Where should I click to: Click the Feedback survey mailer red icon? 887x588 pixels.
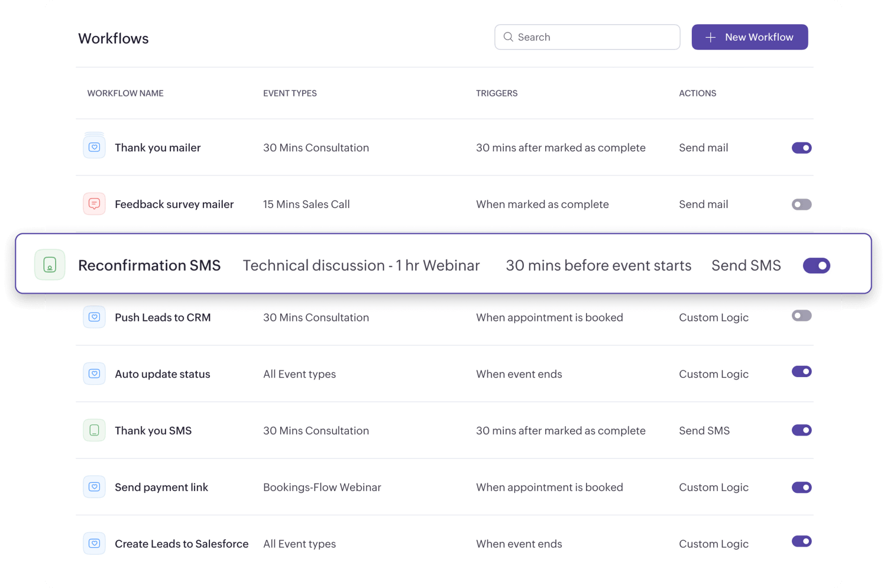click(94, 204)
